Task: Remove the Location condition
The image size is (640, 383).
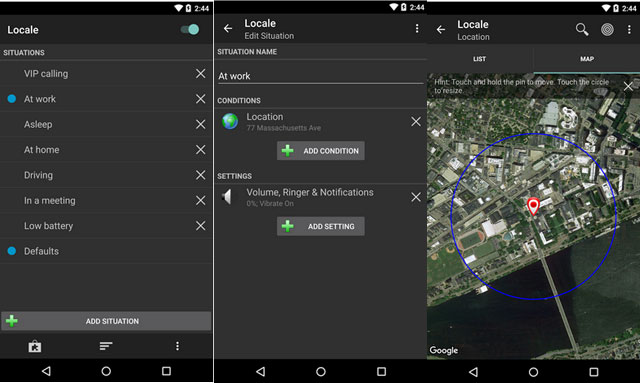Action: click(x=416, y=122)
